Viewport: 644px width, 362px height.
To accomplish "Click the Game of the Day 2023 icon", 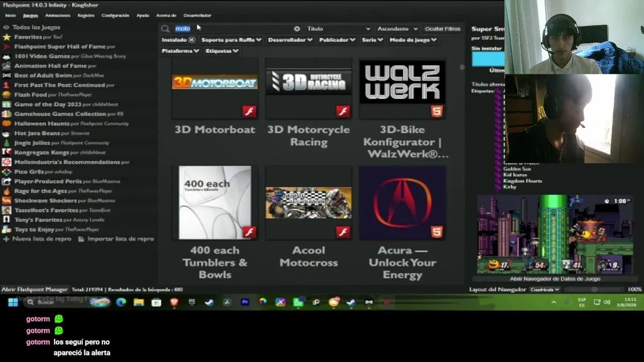I will 7,104.
